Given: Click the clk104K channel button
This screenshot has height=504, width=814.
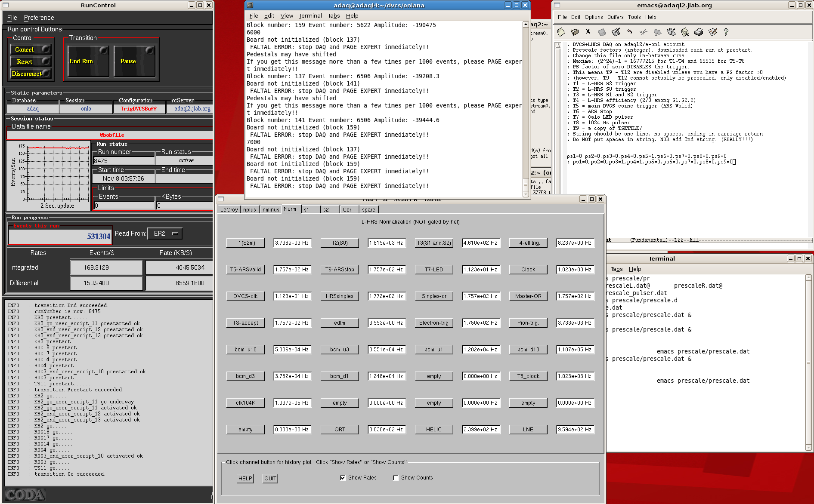Looking at the screenshot, I should coord(245,403).
